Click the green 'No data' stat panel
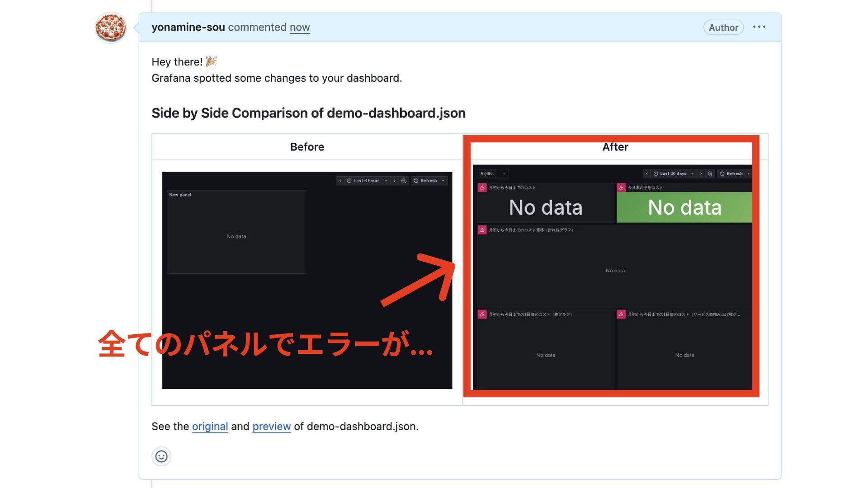868x488 pixels. click(684, 207)
